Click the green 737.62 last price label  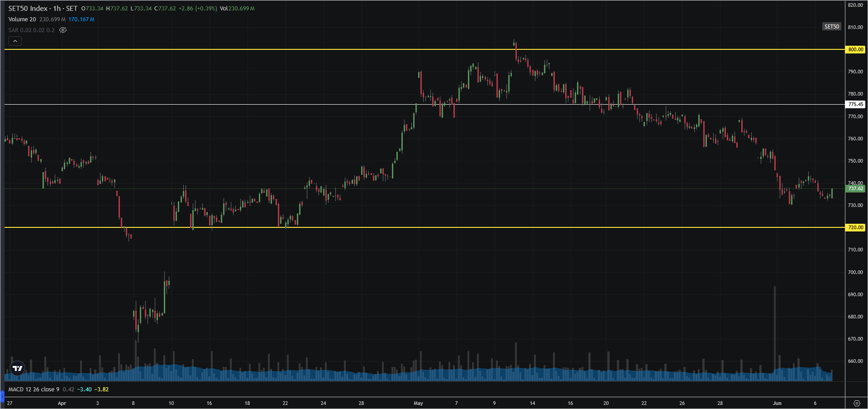[855, 188]
